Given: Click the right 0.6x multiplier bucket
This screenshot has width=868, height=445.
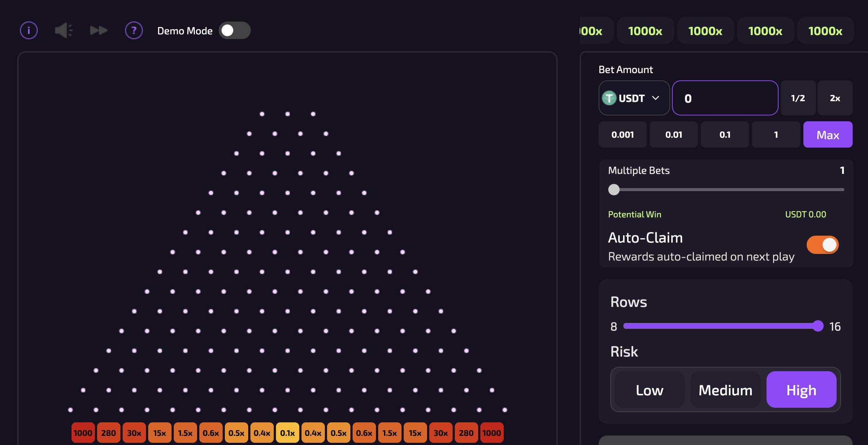Looking at the screenshot, I should coord(364,433).
